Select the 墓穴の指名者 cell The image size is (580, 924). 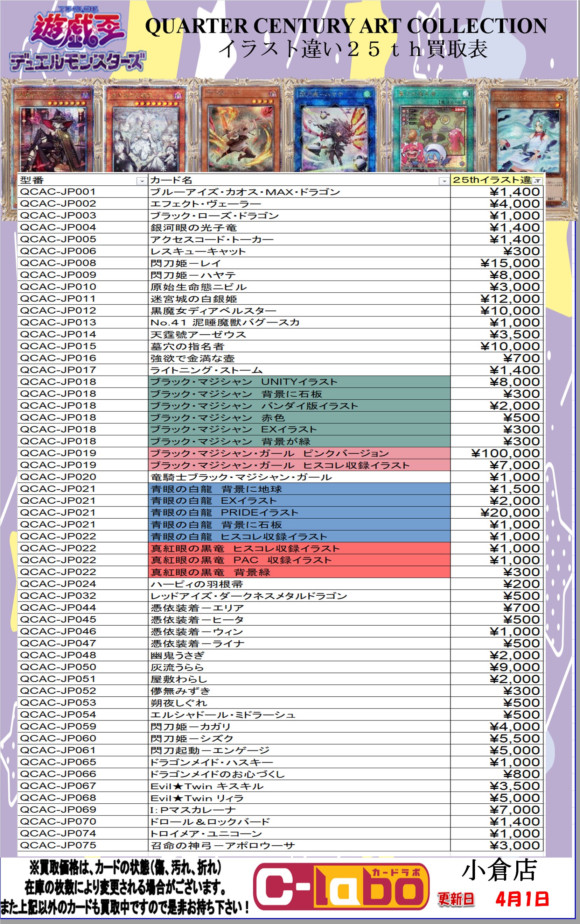click(x=299, y=347)
